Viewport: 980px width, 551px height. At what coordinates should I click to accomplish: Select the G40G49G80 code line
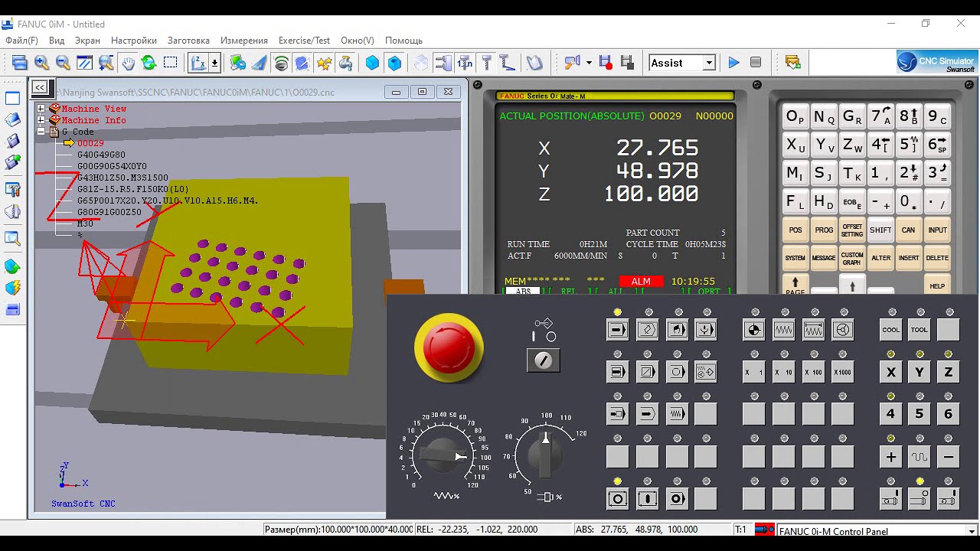(101, 155)
